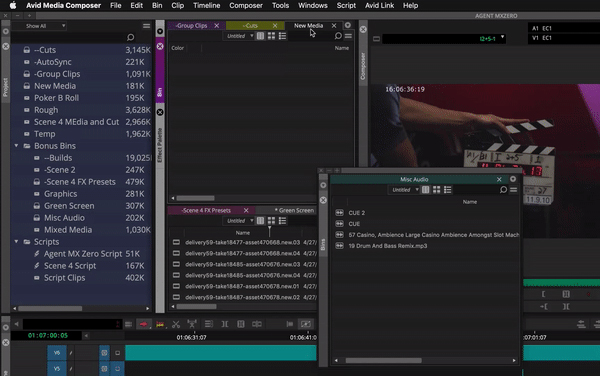Open the Misc Audio bin hamburger menu
600x376 pixels.
click(x=514, y=190)
